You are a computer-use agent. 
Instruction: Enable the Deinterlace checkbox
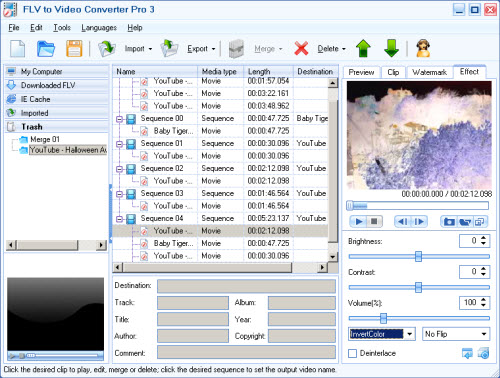tap(352, 353)
